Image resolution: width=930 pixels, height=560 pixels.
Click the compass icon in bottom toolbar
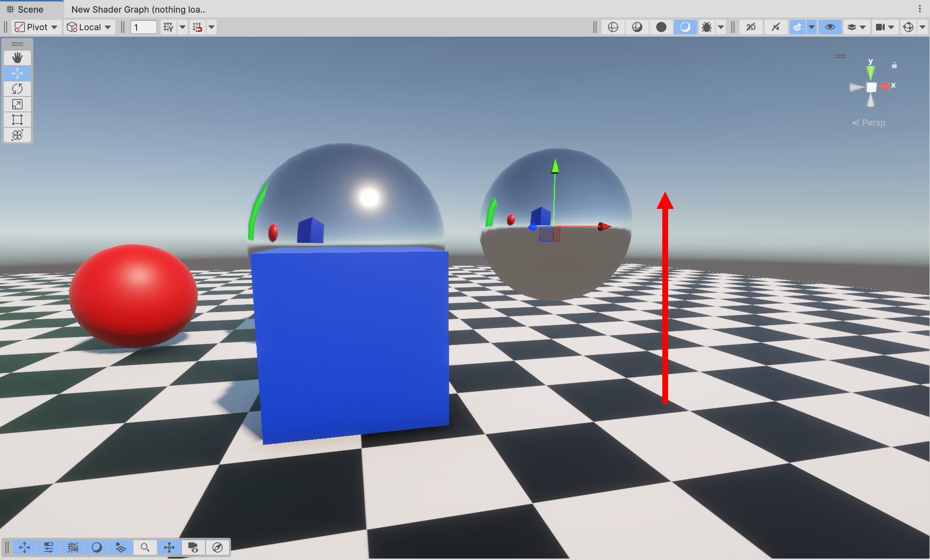tap(218, 547)
